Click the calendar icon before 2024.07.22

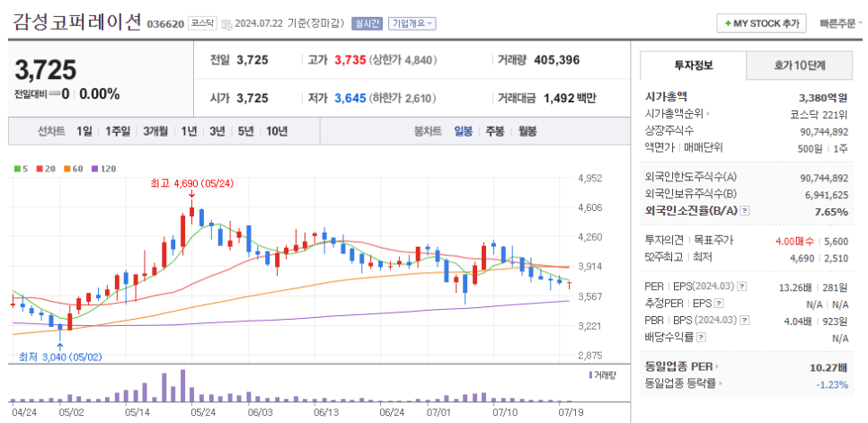click(227, 23)
